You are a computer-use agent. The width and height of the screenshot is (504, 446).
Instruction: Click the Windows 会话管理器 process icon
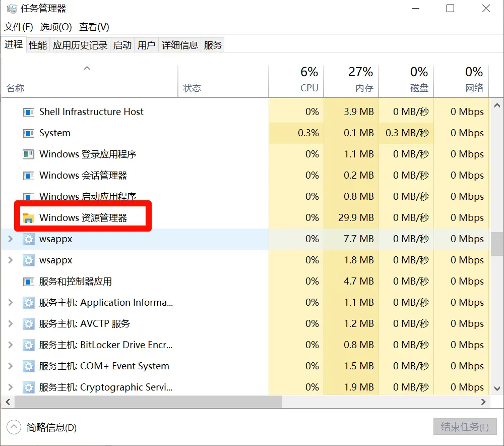click(x=29, y=176)
